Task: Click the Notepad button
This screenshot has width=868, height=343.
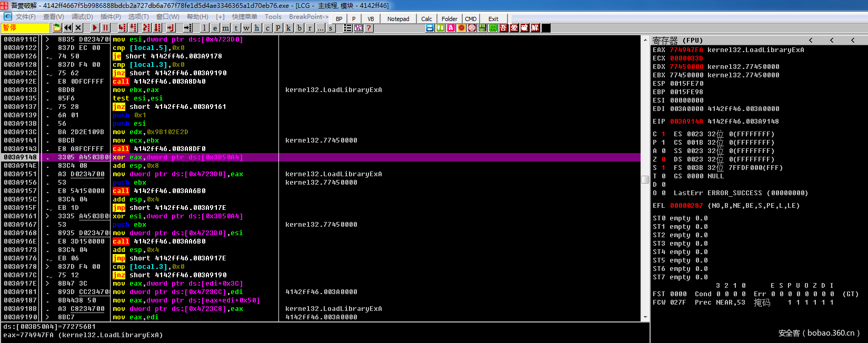Action: click(x=398, y=19)
